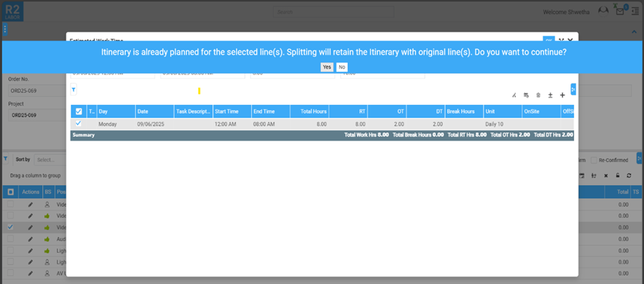Click Welcome Shwetha text
This screenshot has height=284, width=644.
(566, 13)
